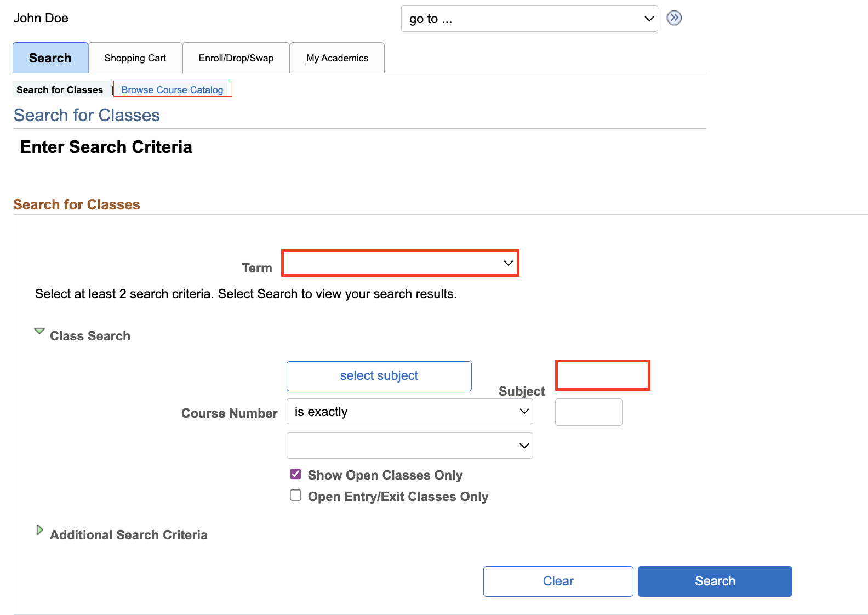Click the go arrow icon beside the go to menu
The width and height of the screenshot is (868, 615).
pyautogui.click(x=674, y=18)
